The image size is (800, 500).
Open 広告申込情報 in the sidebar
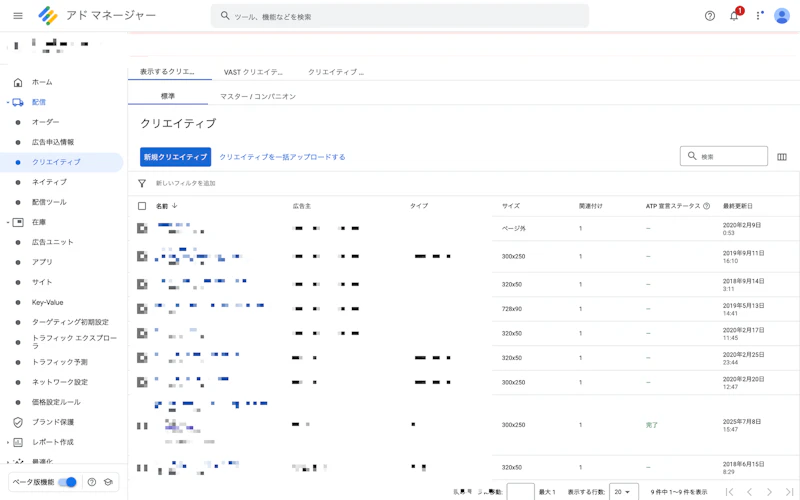53,142
